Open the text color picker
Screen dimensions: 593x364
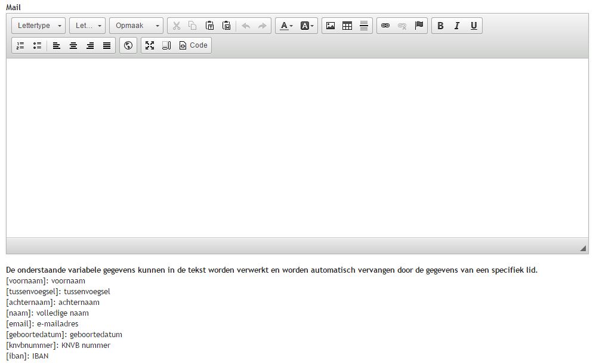point(286,26)
